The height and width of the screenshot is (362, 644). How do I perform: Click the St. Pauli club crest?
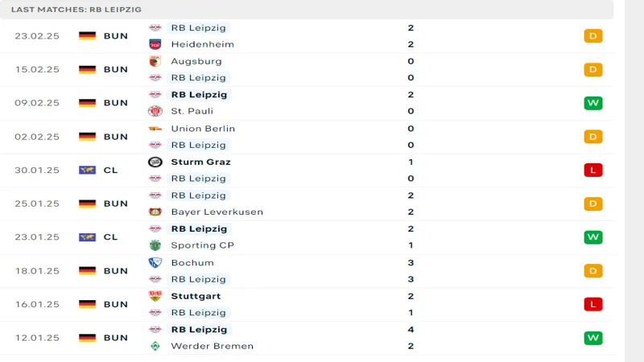pos(155,111)
